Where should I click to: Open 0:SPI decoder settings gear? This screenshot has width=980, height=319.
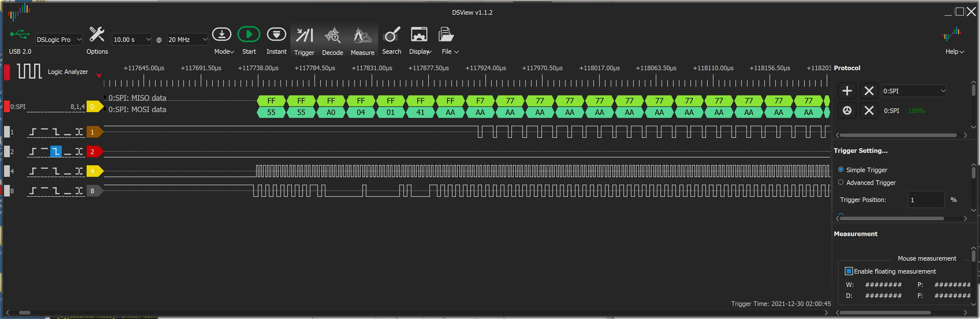(847, 111)
